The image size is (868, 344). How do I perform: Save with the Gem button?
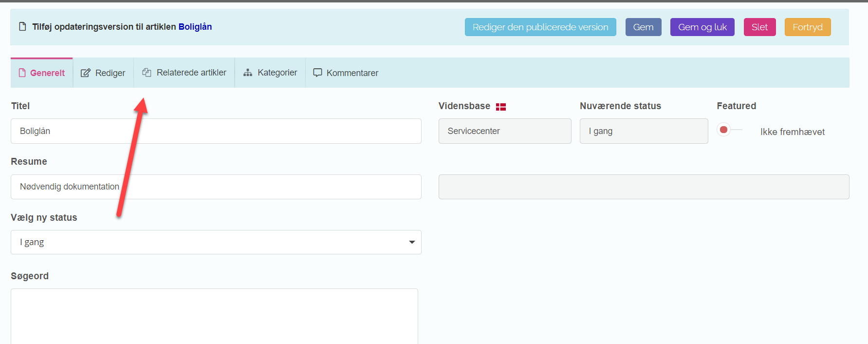[643, 27]
